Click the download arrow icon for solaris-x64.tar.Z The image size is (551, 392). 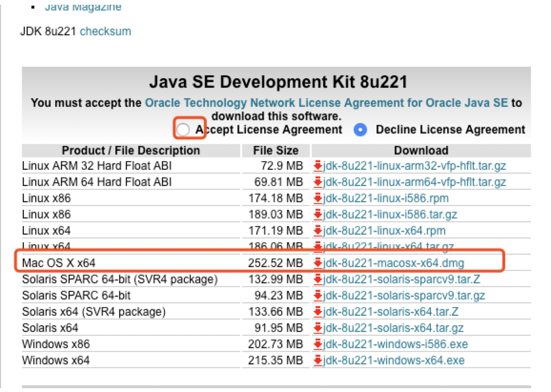coord(317,311)
